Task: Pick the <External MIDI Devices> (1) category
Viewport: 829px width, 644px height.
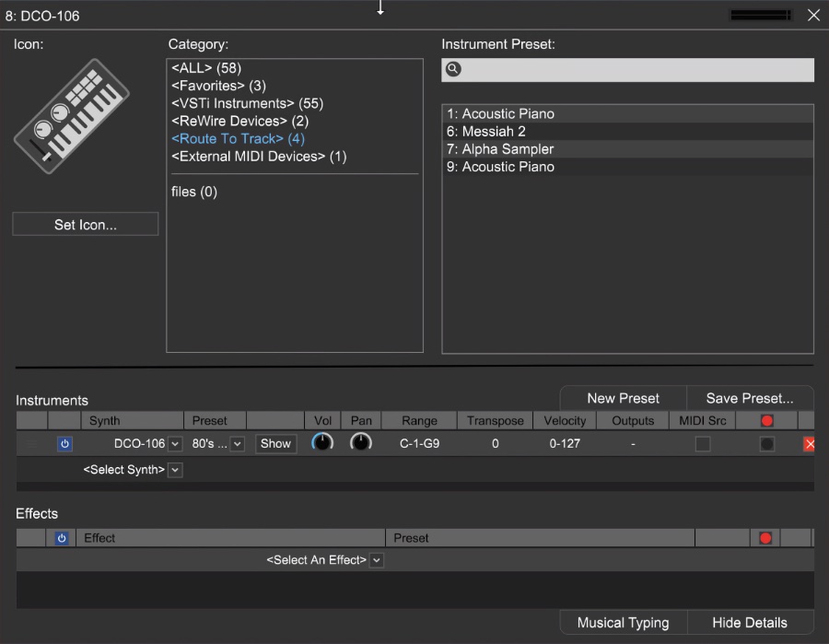Action: 259,157
